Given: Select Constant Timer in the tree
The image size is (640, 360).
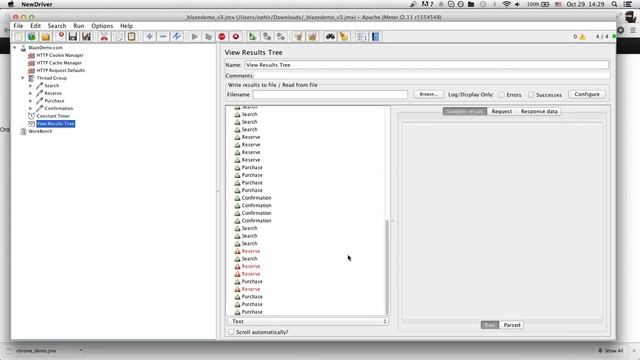Looking at the screenshot, I should pyautogui.click(x=53, y=116).
